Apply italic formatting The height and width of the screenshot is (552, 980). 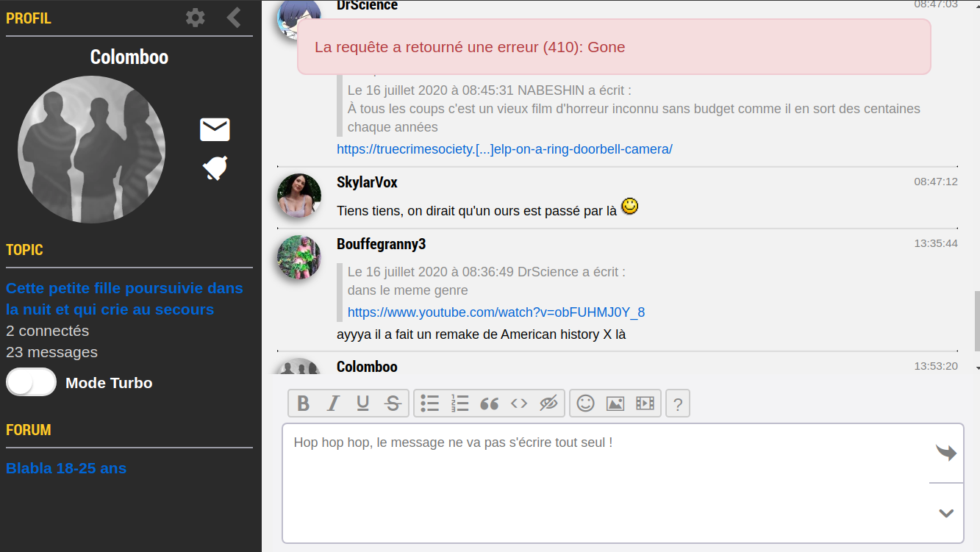tap(333, 404)
